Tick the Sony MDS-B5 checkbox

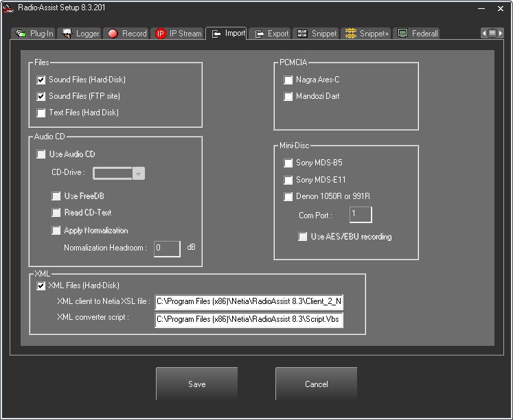[x=288, y=163]
